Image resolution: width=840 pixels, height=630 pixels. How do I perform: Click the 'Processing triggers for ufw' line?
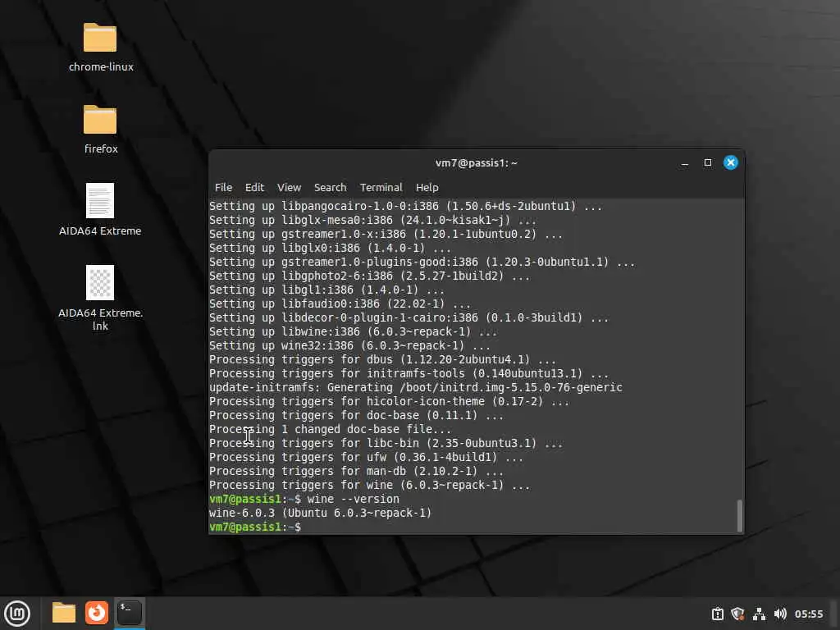coord(366,457)
